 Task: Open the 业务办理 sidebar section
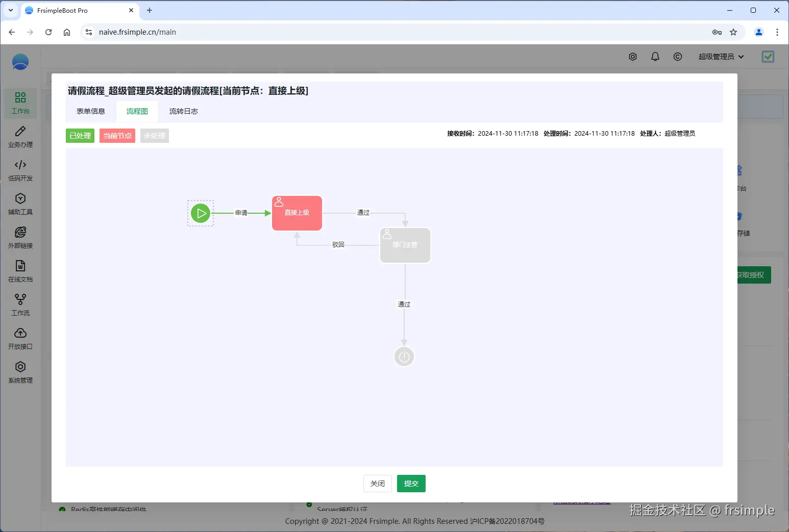20,137
